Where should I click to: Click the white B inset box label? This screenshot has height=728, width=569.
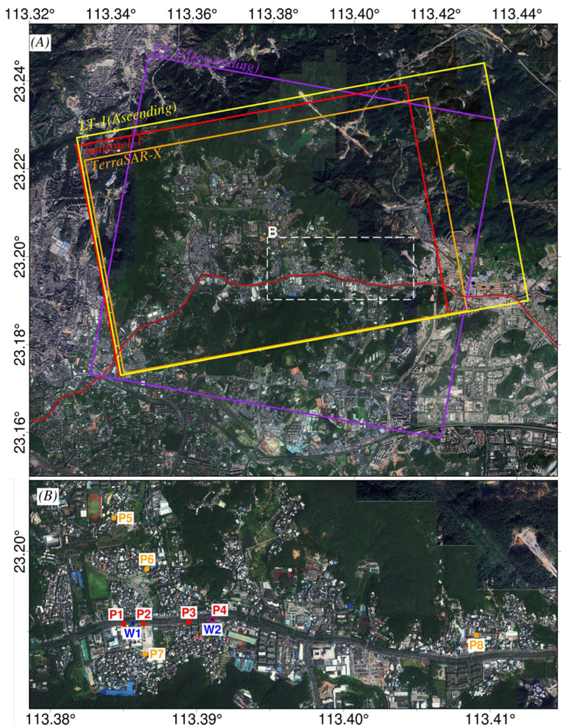click(x=273, y=232)
